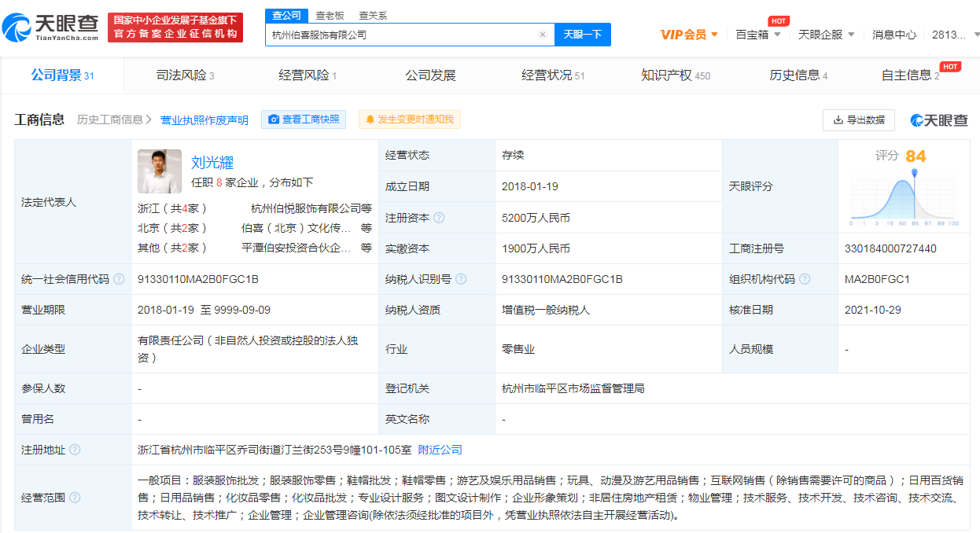Viewport: 980px width, 533px height.
Task: Click the 杭州市临平区市场监督管理局 value
Action: [x=573, y=388]
